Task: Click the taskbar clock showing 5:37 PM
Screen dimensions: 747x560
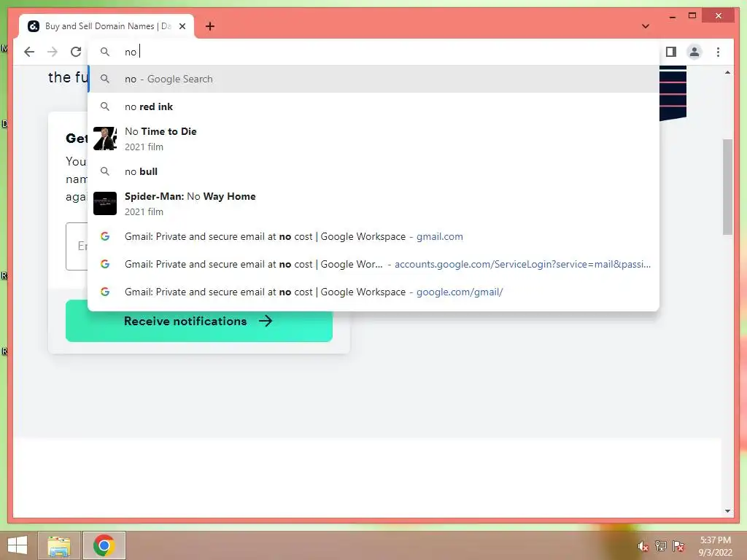Action: pos(715,546)
